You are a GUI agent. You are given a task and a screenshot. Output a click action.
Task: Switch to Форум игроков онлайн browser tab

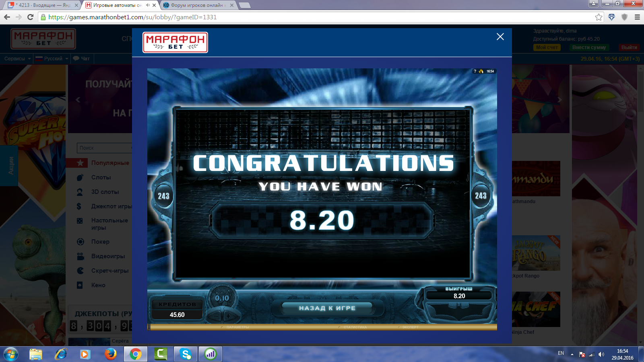[x=198, y=5]
